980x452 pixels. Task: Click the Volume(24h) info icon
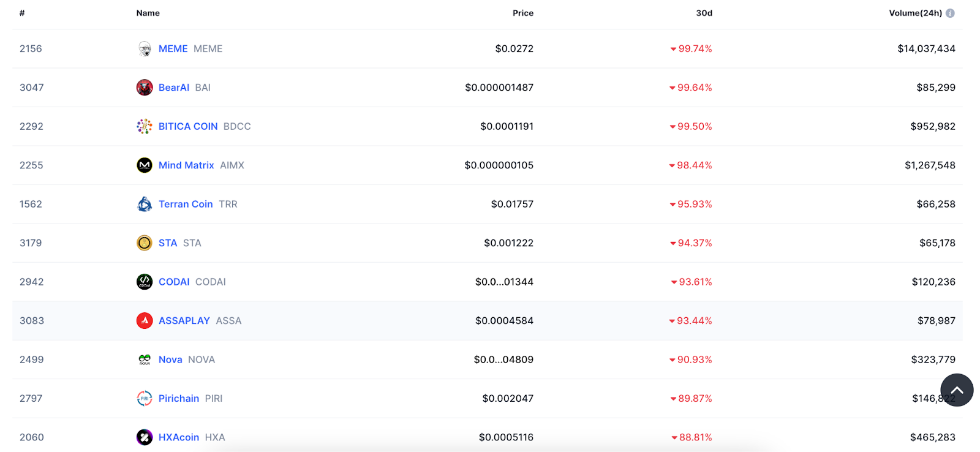(950, 13)
